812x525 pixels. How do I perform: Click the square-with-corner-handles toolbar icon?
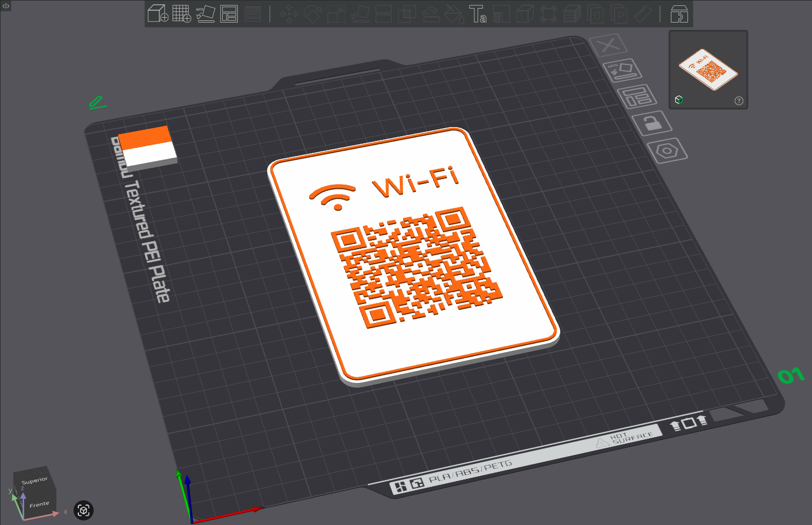[x=548, y=13]
